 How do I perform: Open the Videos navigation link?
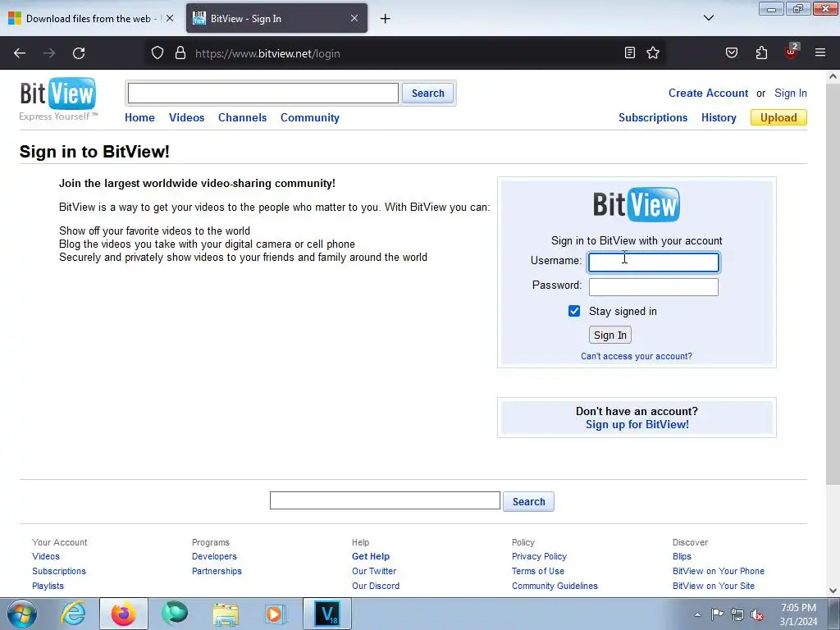[186, 118]
